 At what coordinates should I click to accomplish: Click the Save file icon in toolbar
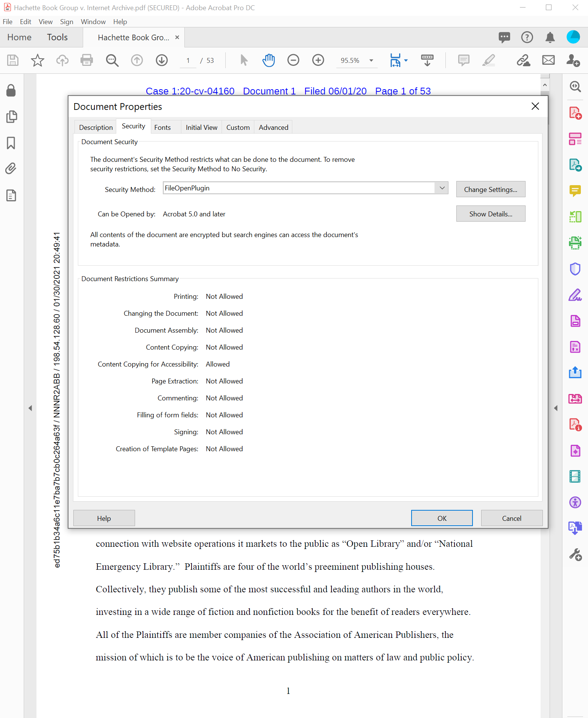tap(13, 60)
